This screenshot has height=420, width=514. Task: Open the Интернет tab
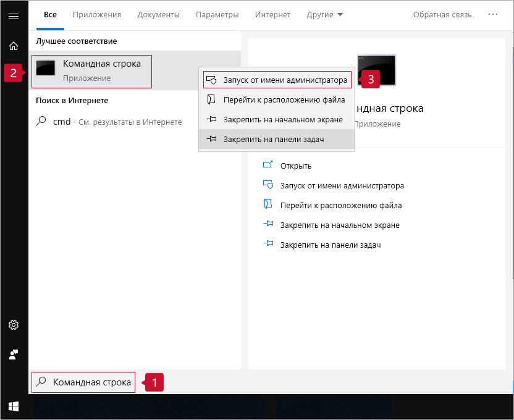(x=272, y=14)
